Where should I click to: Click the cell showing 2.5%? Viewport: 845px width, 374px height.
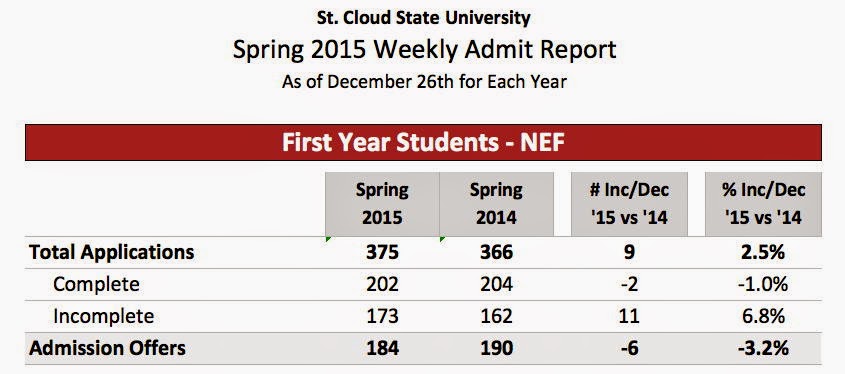pyautogui.click(x=763, y=252)
